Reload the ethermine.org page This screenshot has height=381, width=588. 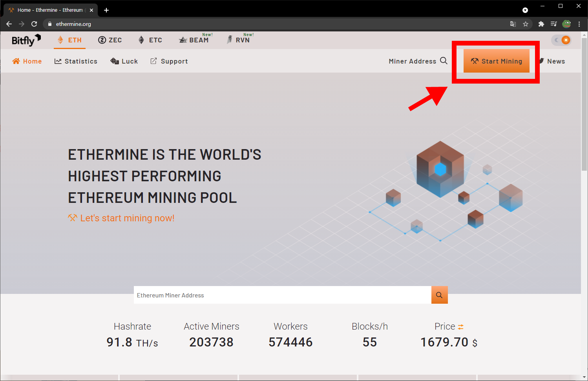(x=34, y=24)
